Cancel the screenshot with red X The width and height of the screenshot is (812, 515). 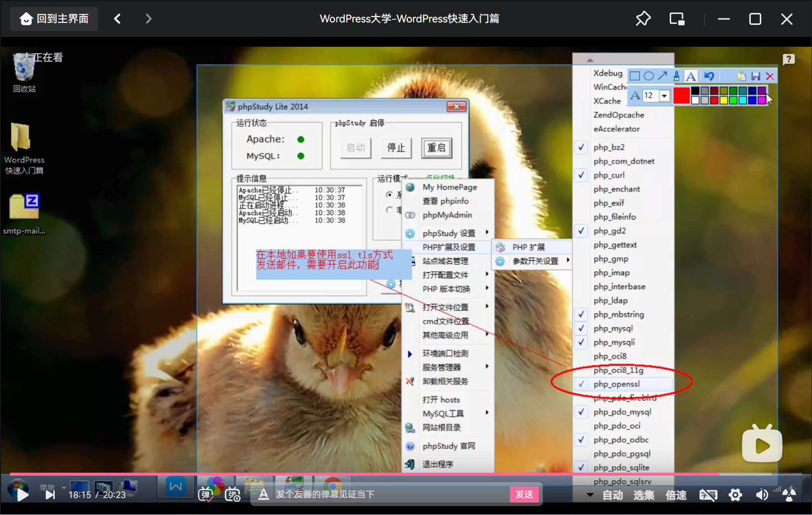point(770,76)
